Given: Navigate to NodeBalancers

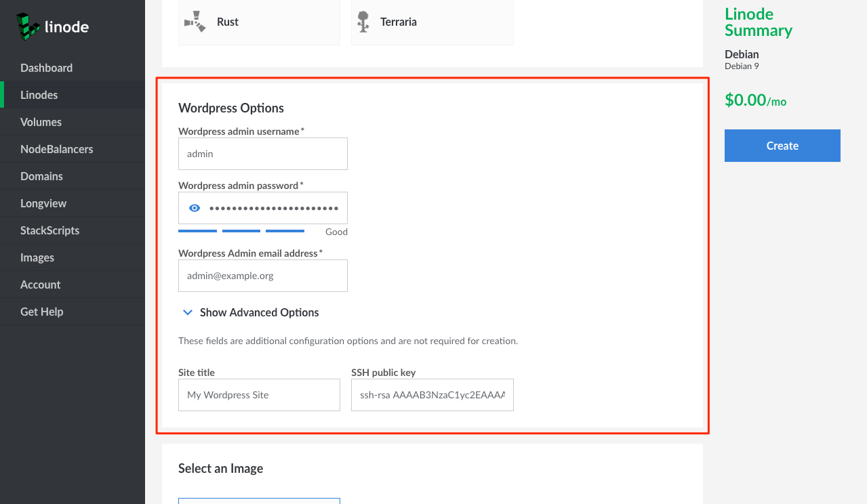Looking at the screenshot, I should (x=57, y=149).
